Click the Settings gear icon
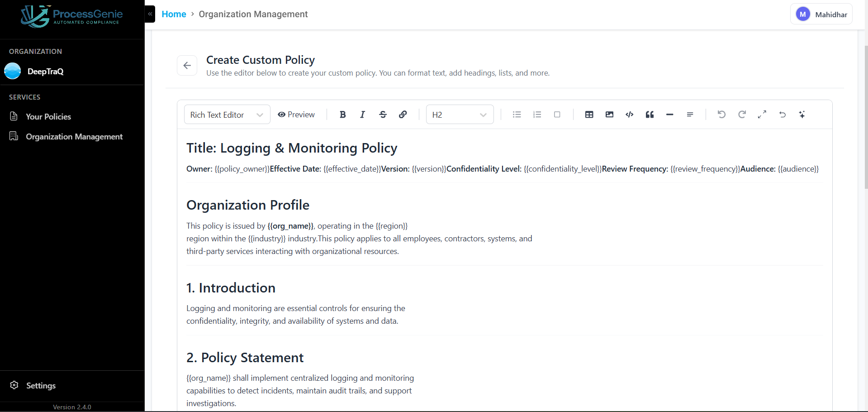 click(x=14, y=385)
